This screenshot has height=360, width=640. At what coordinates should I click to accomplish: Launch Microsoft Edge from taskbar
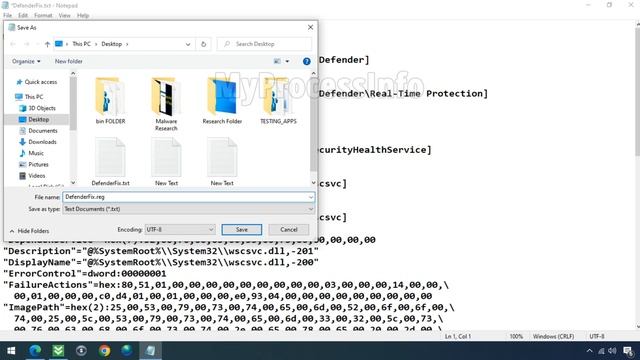coord(35,351)
